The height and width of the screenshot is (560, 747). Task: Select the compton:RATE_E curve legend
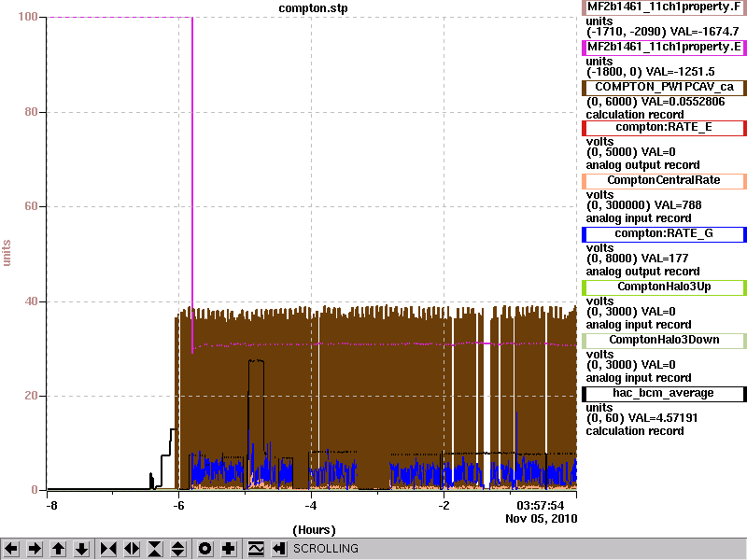[664, 127]
